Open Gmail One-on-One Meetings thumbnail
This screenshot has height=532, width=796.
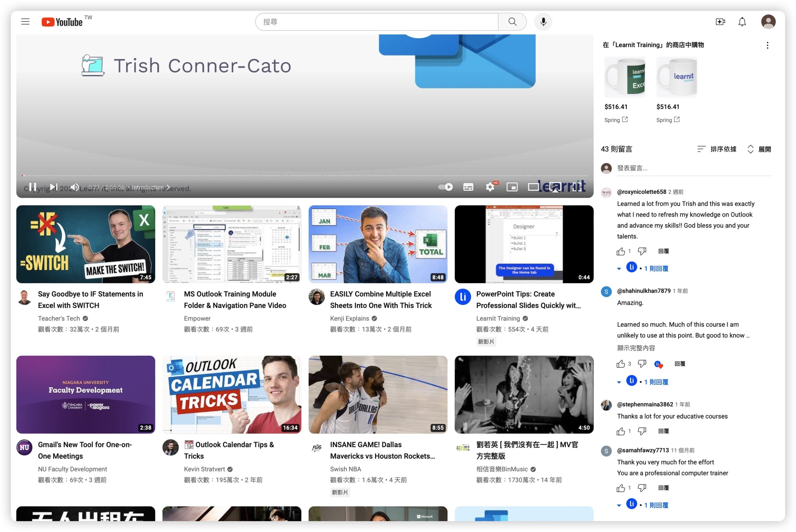[86, 394]
